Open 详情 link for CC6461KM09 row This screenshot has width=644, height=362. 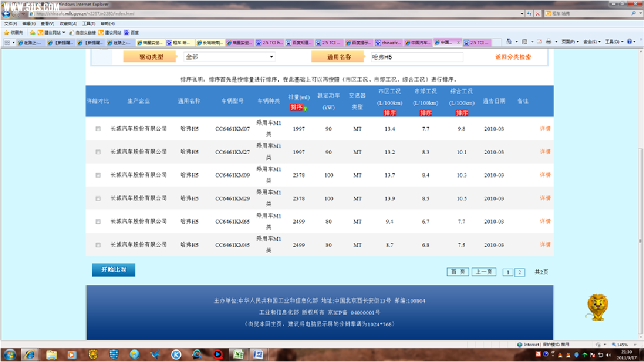545,175
